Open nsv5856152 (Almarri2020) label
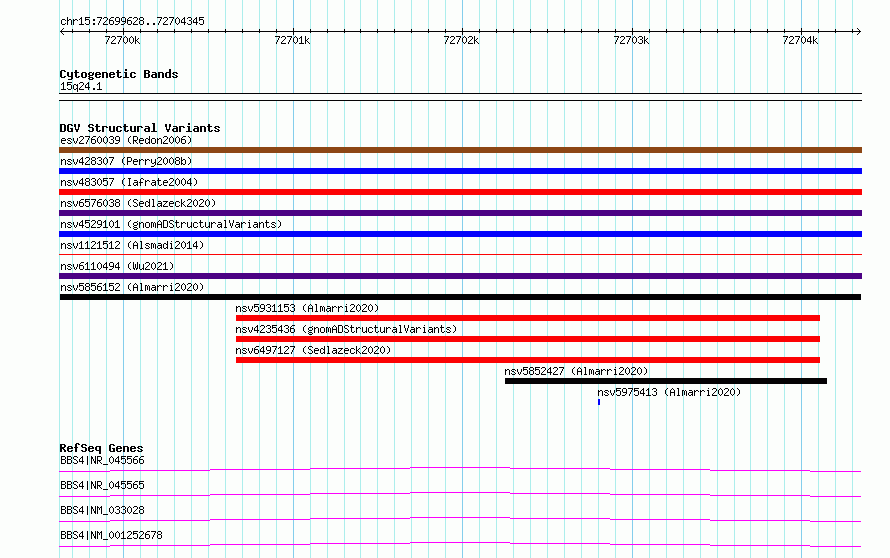The width and height of the screenshot is (890, 558). [132, 287]
